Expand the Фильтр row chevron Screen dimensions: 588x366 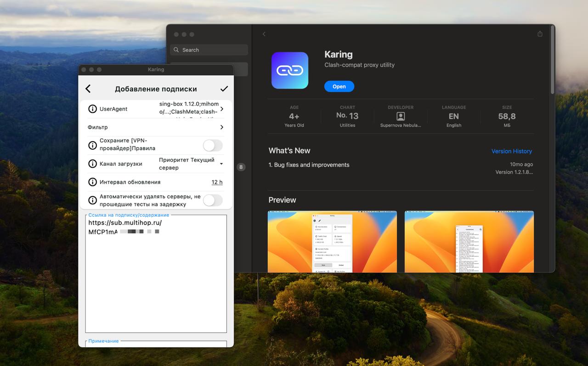click(x=222, y=127)
